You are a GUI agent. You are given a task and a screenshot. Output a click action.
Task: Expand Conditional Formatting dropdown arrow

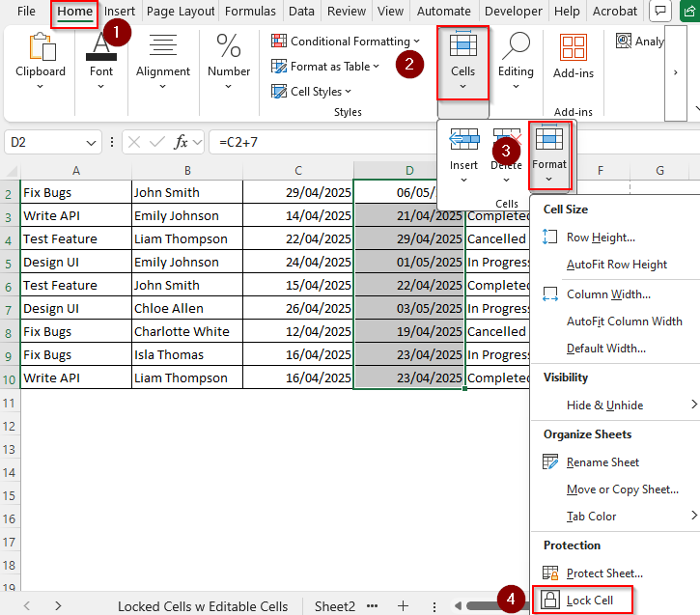coord(416,42)
